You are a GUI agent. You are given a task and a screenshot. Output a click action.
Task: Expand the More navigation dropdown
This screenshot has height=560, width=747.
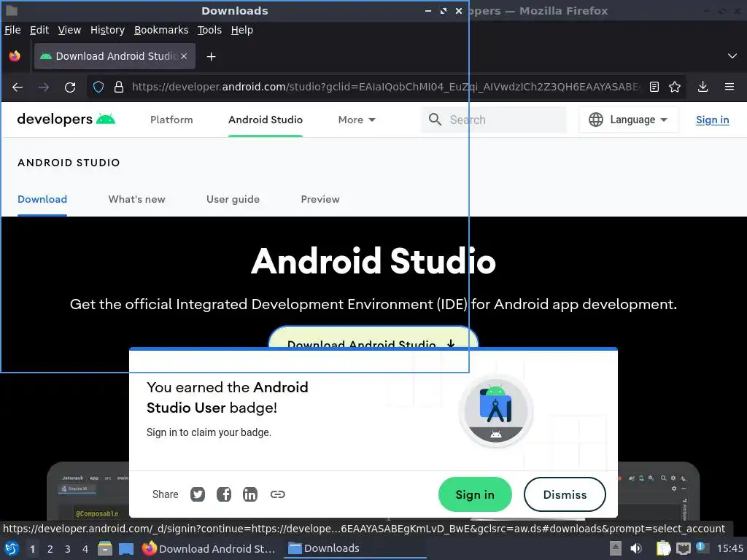tap(357, 120)
